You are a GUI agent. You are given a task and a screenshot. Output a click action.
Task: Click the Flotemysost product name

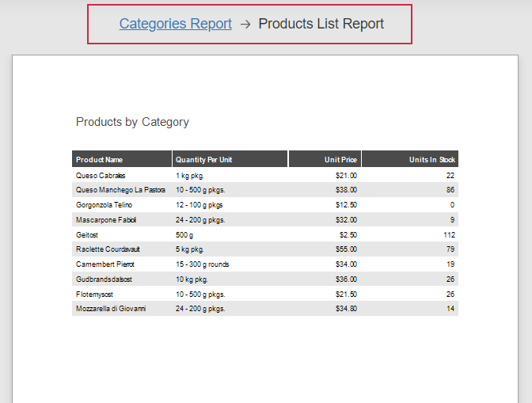click(97, 295)
